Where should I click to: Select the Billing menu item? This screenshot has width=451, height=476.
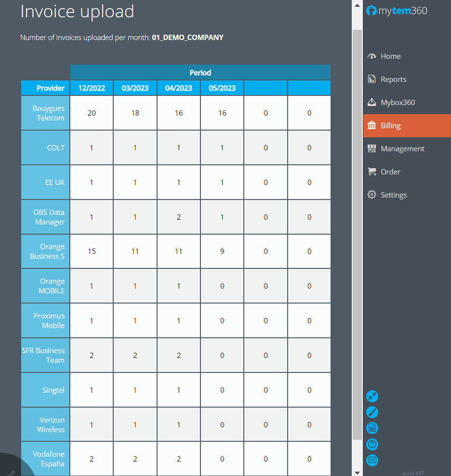point(407,126)
